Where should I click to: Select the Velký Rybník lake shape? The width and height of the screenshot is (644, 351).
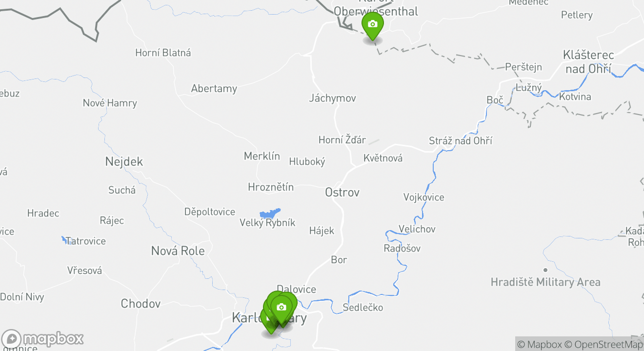pyautogui.click(x=270, y=214)
